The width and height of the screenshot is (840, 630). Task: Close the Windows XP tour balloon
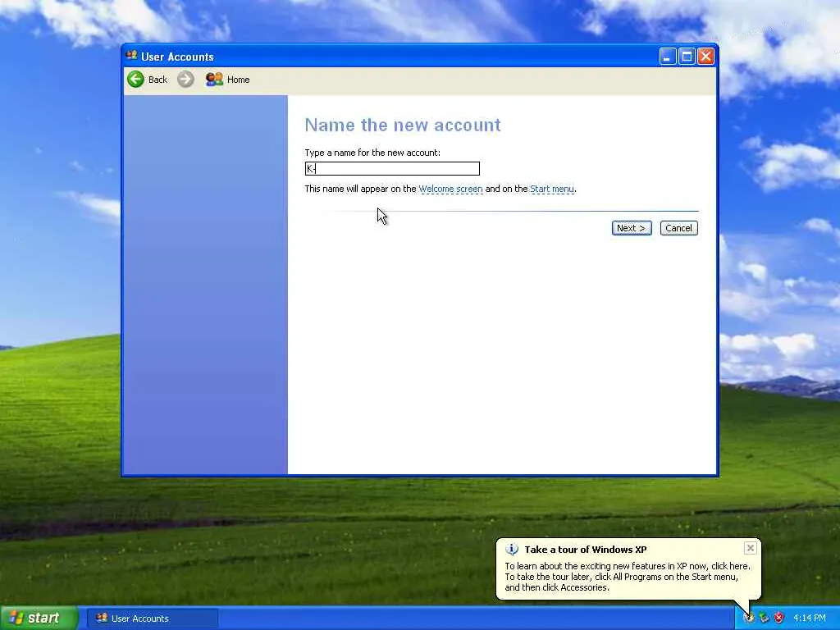coord(750,548)
